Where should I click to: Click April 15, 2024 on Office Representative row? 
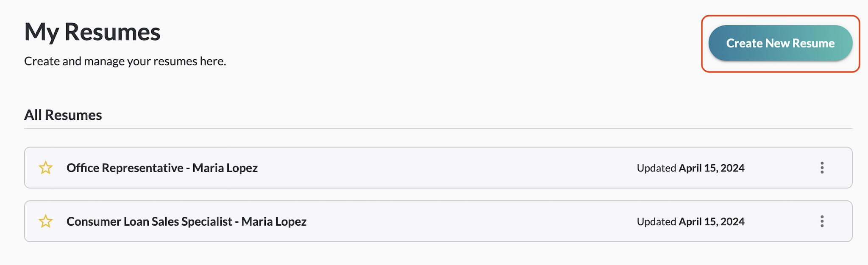712,168
